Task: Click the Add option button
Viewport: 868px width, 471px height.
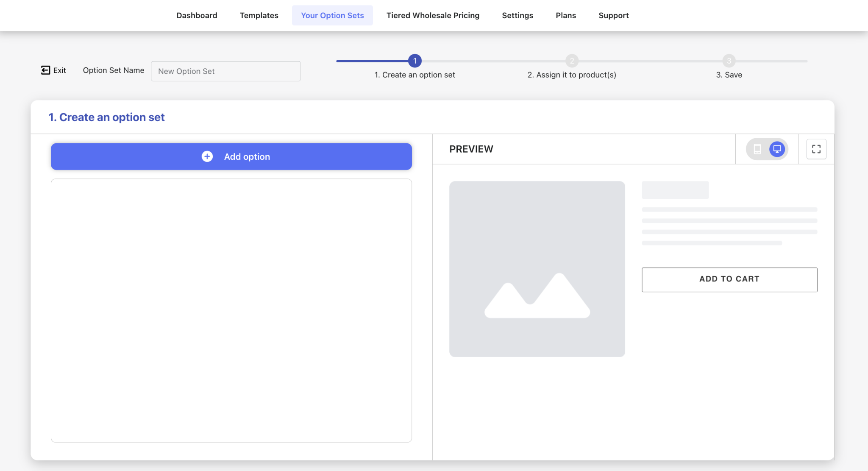Action: [231, 156]
